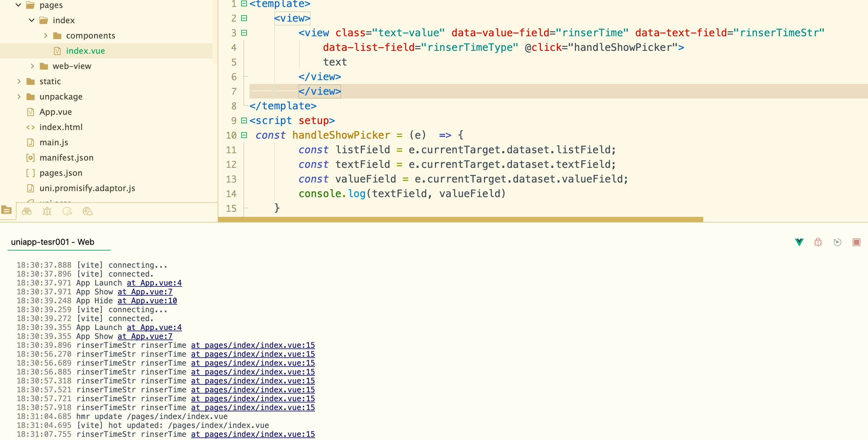Toggle the script fold marker on line 9

tap(244, 120)
